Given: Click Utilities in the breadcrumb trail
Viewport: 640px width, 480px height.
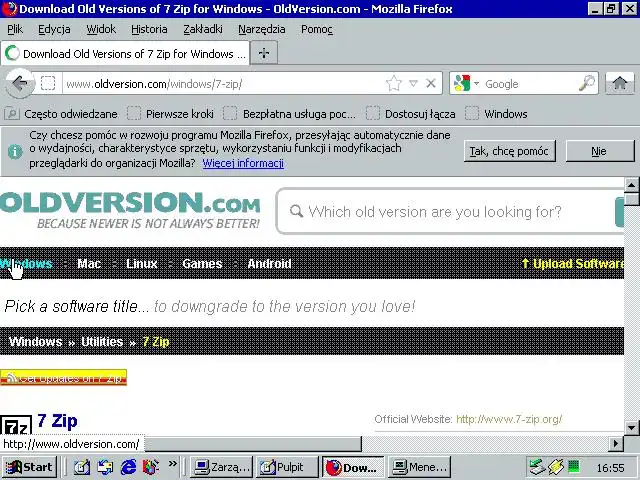Looking at the screenshot, I should coord(102,342).
